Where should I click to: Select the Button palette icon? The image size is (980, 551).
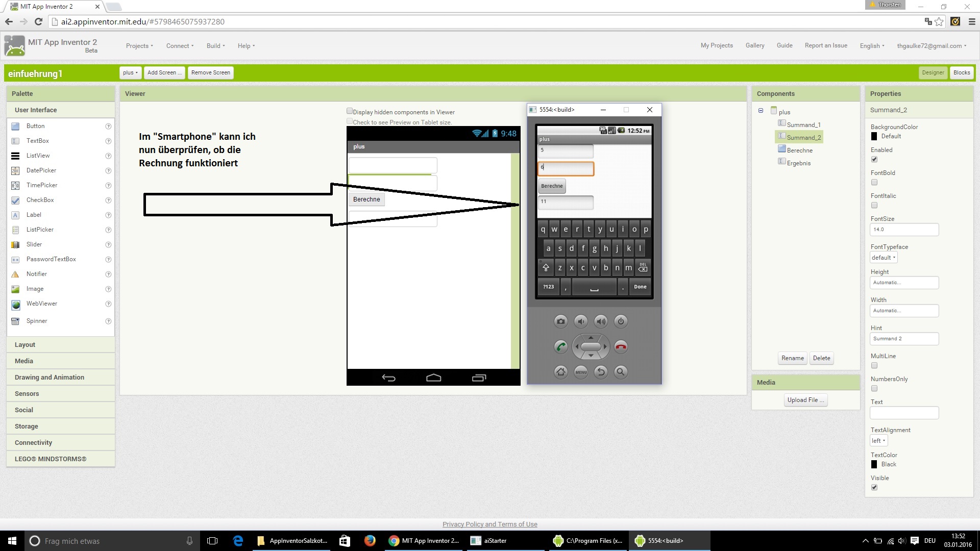[15, 126]
